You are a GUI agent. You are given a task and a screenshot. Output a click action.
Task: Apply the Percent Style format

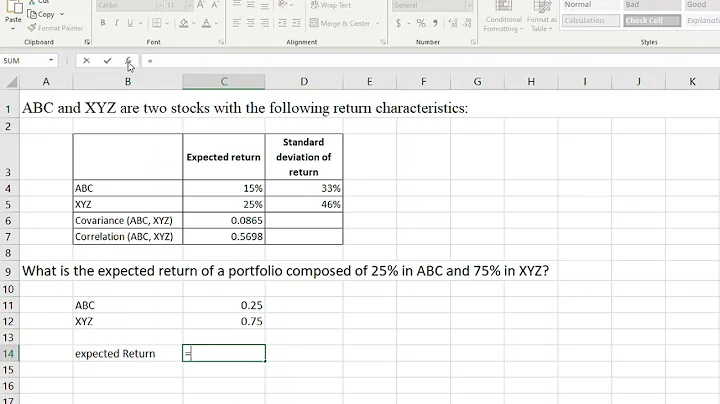click(x=421, y=23)
